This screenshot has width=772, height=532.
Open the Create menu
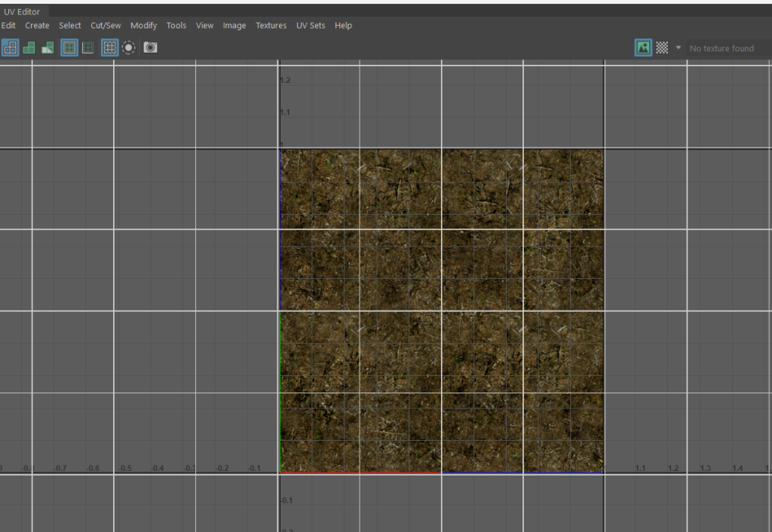pos(37,26)
